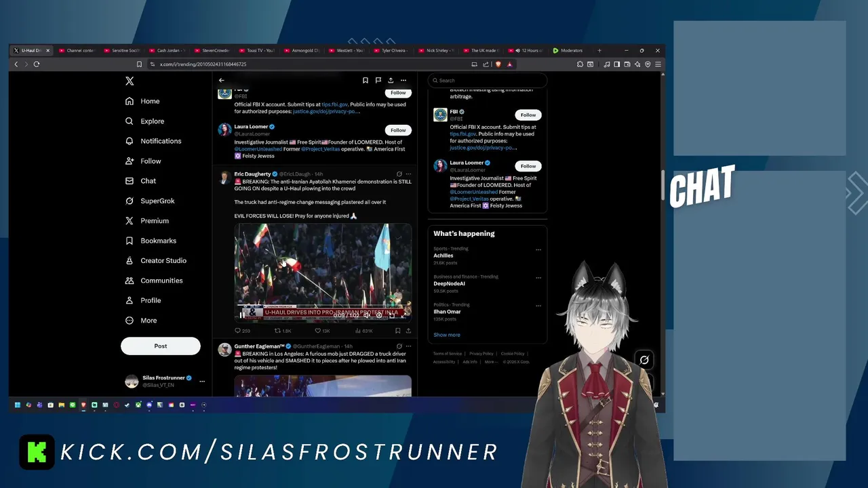Click Show more under What's happening

[x=447, y=335]
